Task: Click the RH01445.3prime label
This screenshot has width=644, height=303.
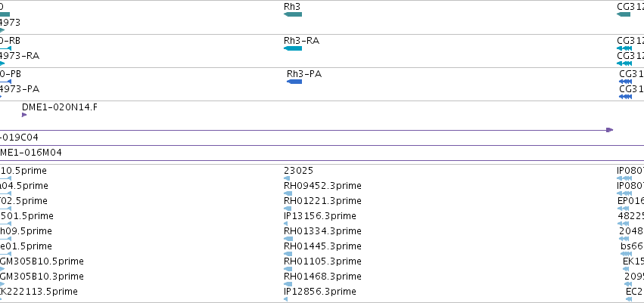Action: tap(322, 246)
